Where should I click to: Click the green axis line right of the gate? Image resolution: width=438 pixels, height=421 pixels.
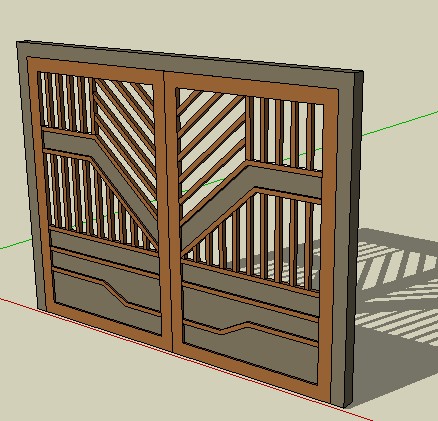(400, 123)
